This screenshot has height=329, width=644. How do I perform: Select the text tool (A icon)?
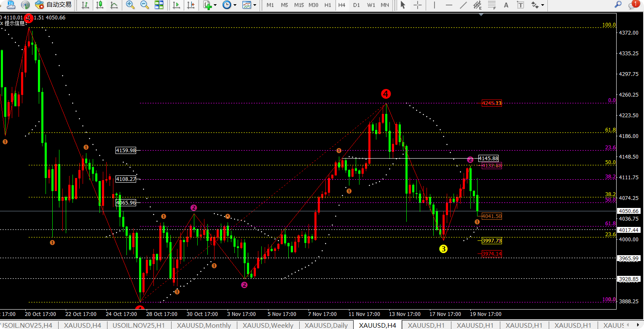tap(506, 5)
